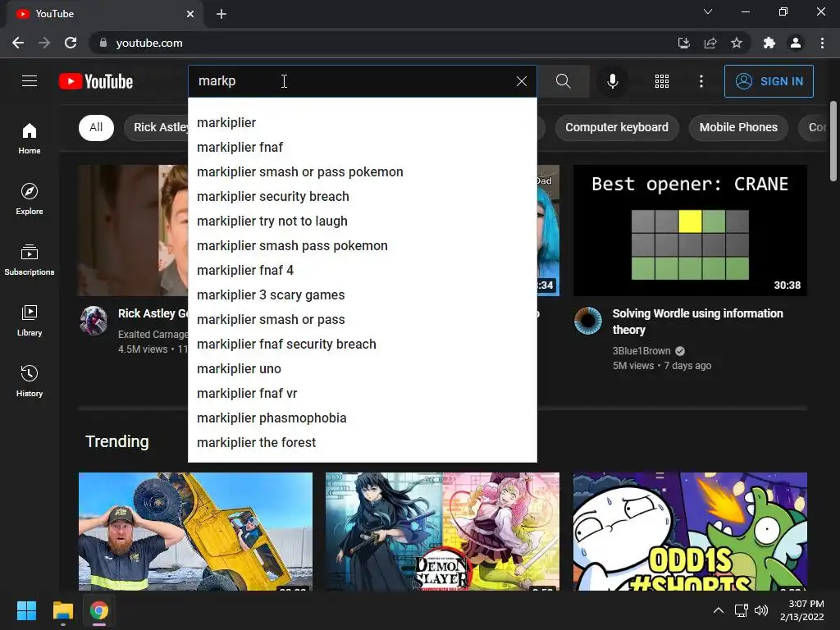840x630 pixels.
Task: Open a new browser tab
Action: pyautogui.click(x=221, y=14)
